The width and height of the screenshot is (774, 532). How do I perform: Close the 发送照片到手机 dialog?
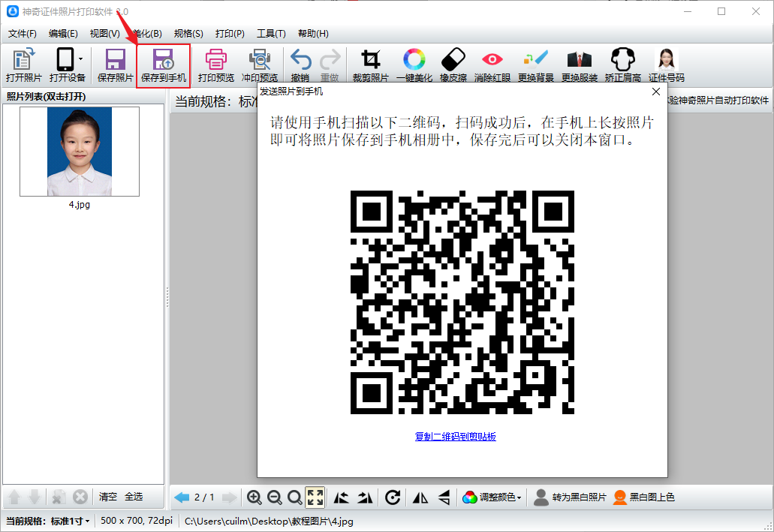656,92
